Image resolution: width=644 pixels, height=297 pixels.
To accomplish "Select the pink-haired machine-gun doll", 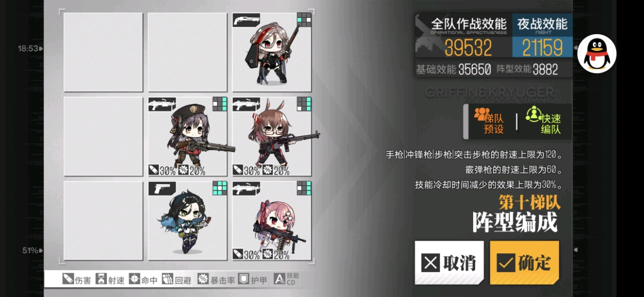I will pos(271,221).
